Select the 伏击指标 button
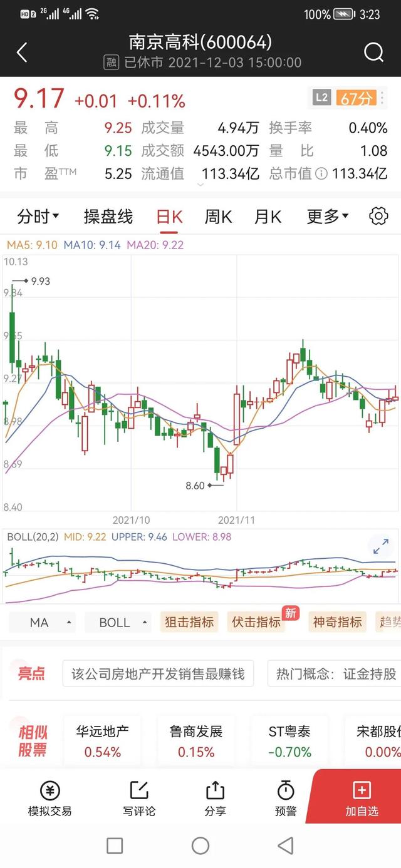Viewport: 401px width, 868px height. 256,622
